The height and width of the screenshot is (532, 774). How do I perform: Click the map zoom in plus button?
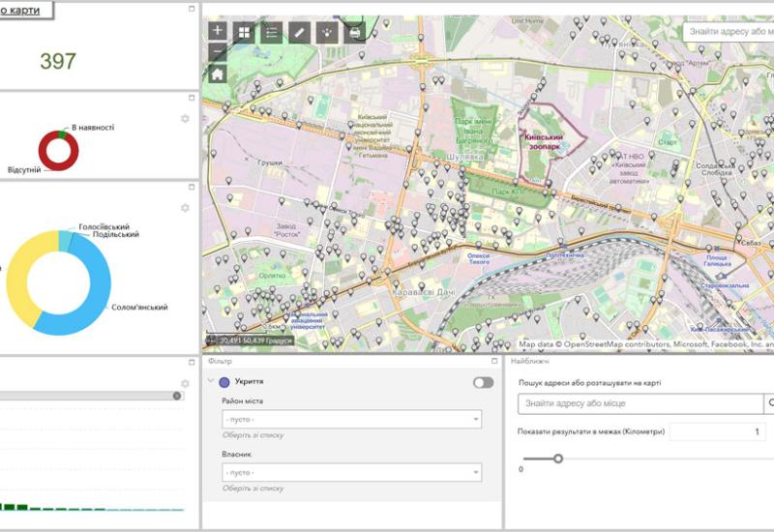tap(218, 31)
